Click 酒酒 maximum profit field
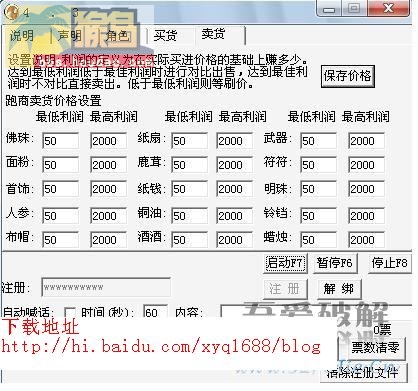 tap(234, 240)
